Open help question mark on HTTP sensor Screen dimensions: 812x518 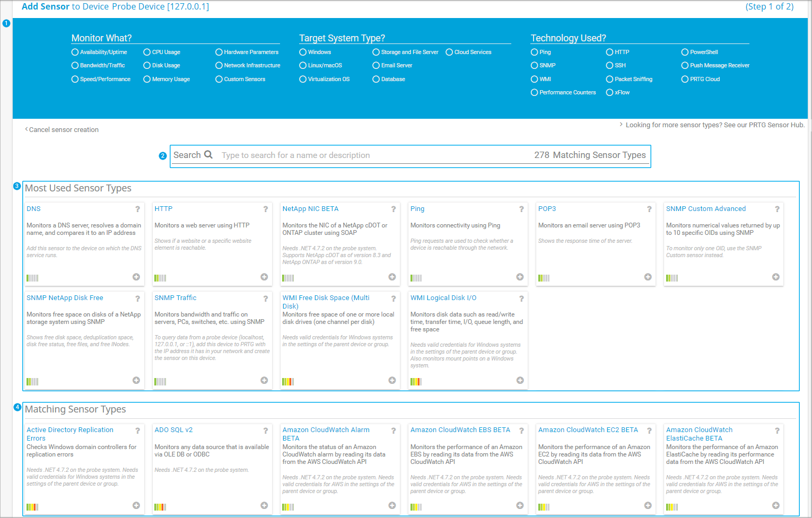(x=266, y=209)
